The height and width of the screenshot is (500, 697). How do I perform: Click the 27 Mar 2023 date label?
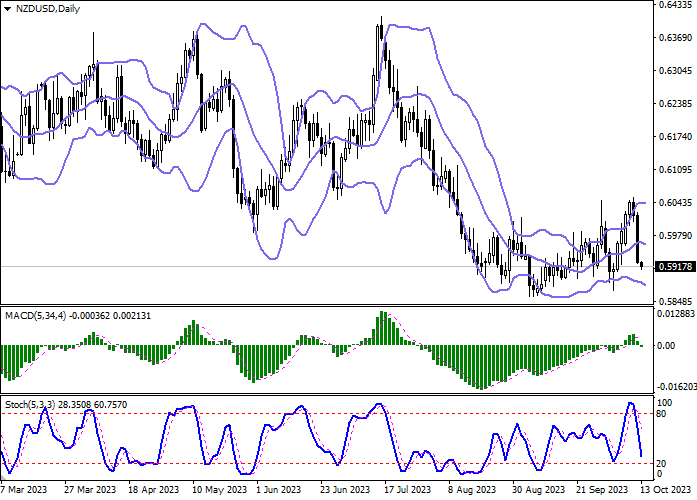click(90, 490)
